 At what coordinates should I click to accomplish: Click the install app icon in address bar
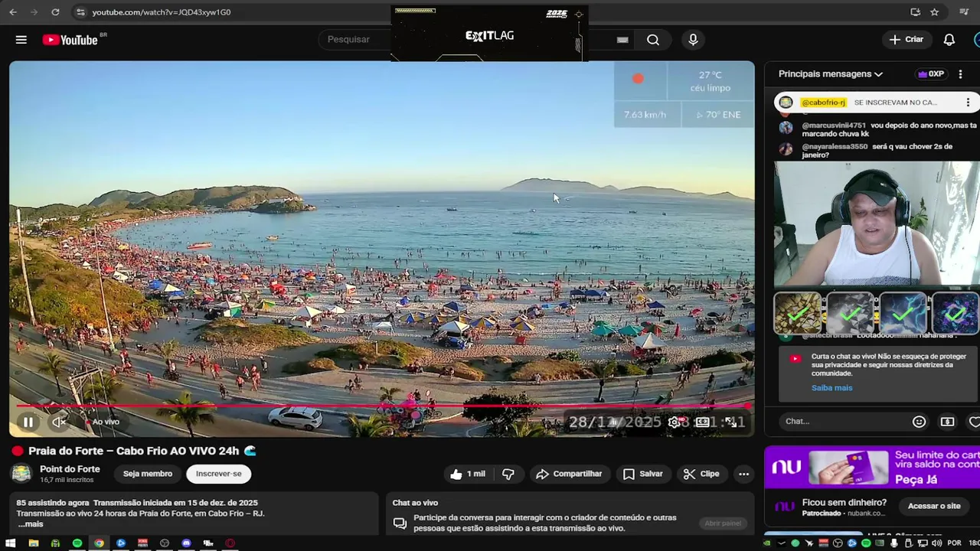915,12
